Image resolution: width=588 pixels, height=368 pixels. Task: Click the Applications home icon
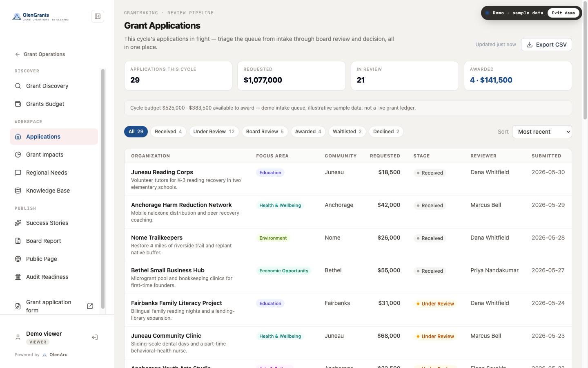[18, 137]
